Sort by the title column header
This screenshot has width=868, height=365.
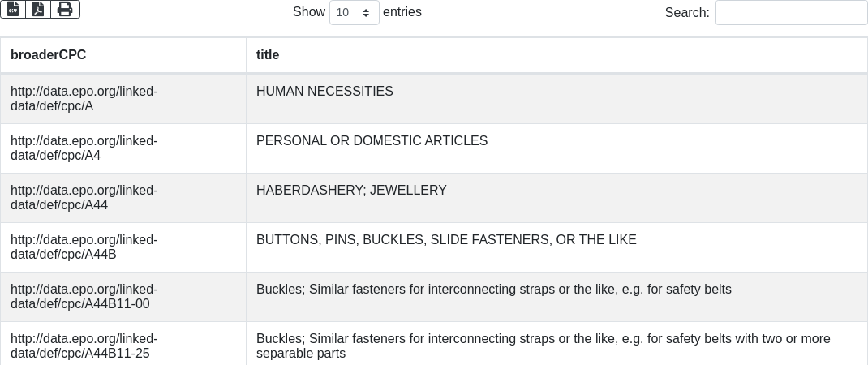pos(268,55)
